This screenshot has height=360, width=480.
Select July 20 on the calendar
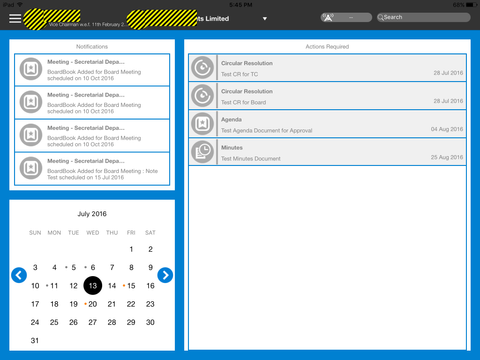(92, 304)
